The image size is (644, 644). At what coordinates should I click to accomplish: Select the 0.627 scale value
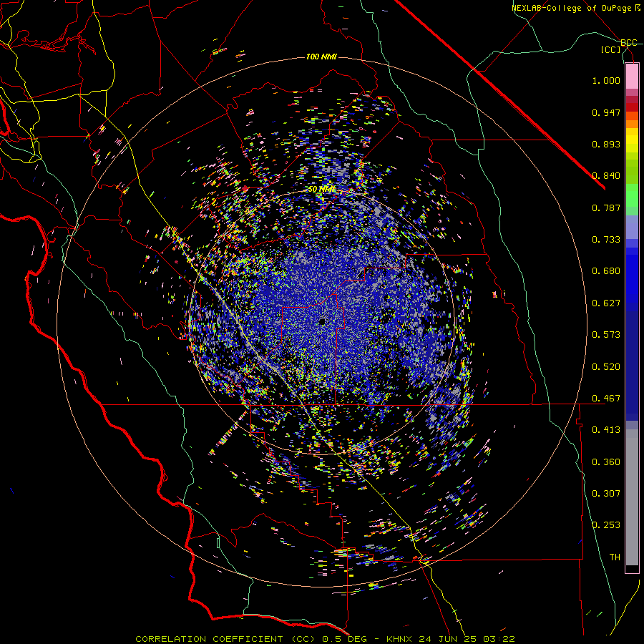[x=606, y=303]
